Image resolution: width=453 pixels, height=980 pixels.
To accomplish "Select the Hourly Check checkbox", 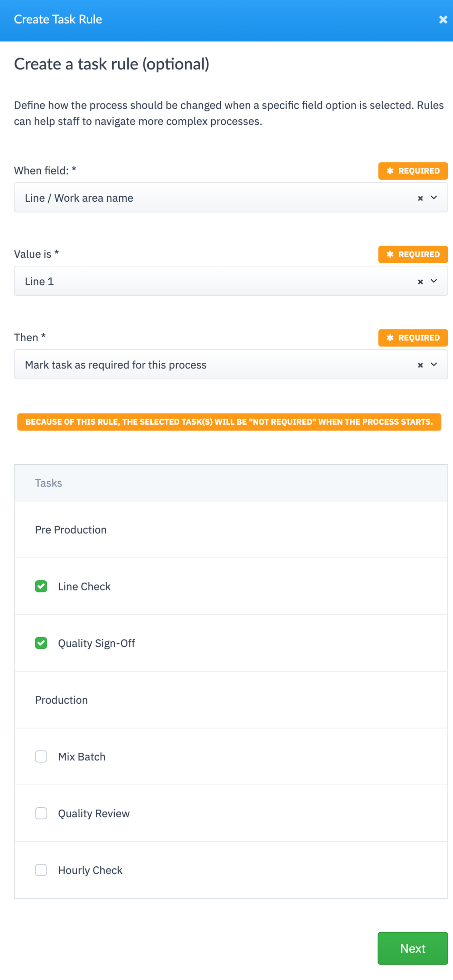I will [41, 870].
